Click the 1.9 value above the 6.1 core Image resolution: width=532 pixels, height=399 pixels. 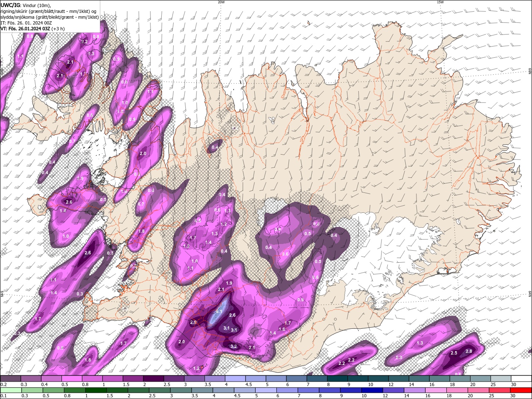click(229, 283)
